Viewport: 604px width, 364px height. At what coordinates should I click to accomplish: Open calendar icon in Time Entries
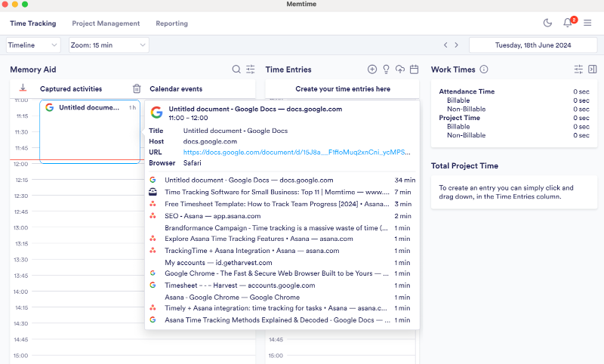tap(414, 69)
